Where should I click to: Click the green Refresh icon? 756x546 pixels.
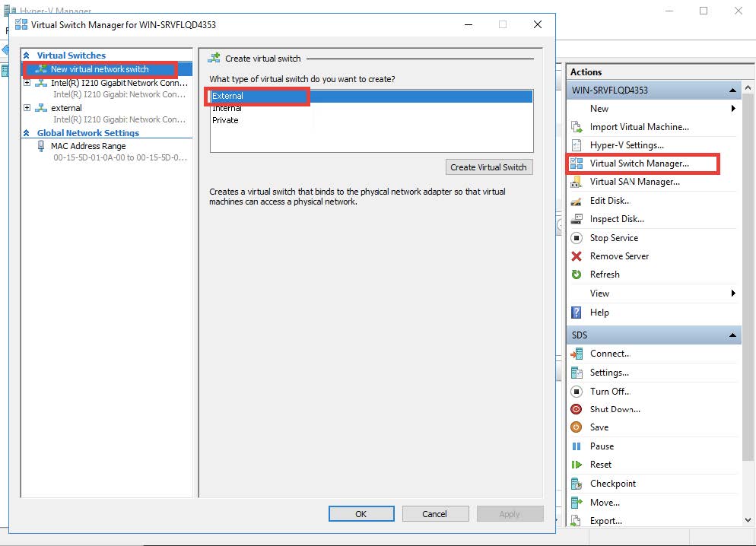pyautogui.click(x=577, y=275)
